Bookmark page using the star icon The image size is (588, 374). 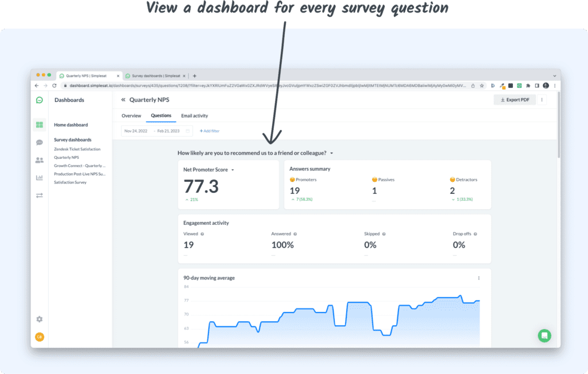pyautogui.click(x=481, y=85)
